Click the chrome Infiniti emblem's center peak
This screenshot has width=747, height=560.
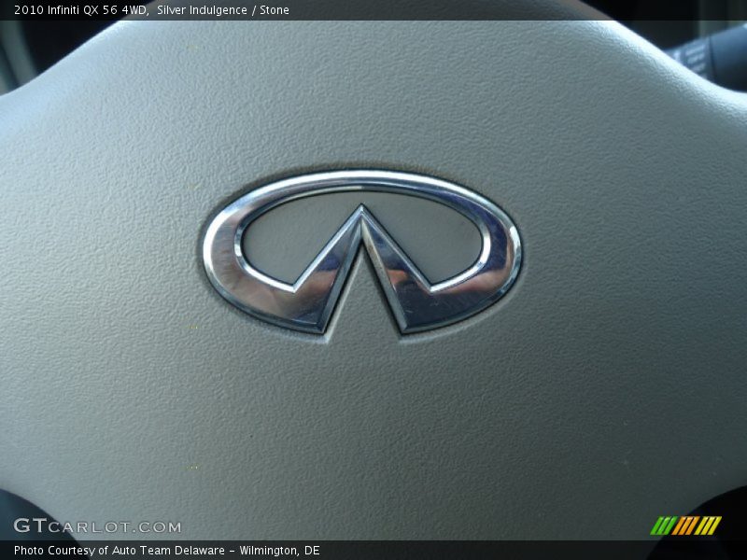pos(362,217)
